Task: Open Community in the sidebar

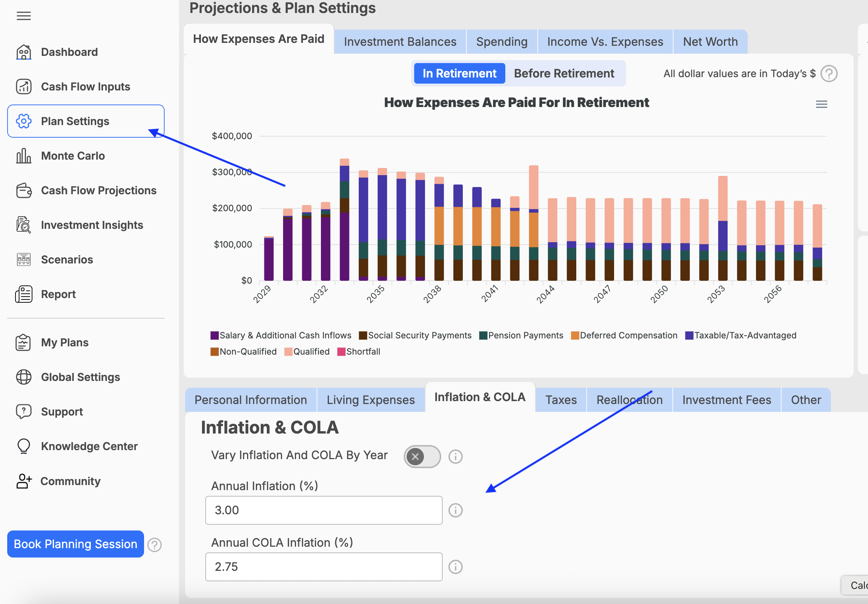Action: 70,481
